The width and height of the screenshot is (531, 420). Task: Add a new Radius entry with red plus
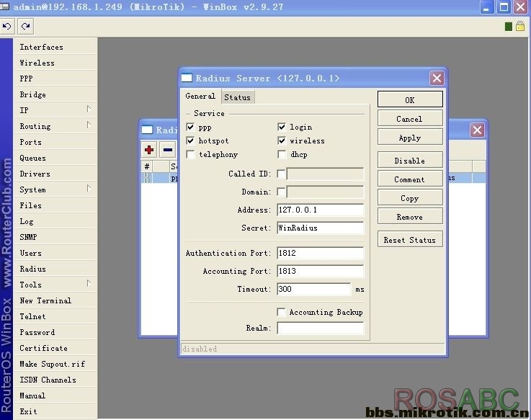pyautogui.click(x=149, y=149)
